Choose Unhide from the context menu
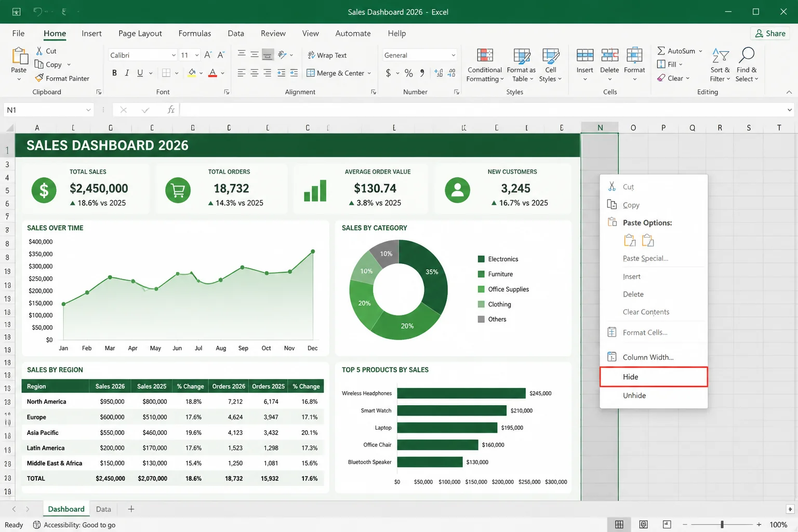The image size is (798, 532). [x=654, y=395]
